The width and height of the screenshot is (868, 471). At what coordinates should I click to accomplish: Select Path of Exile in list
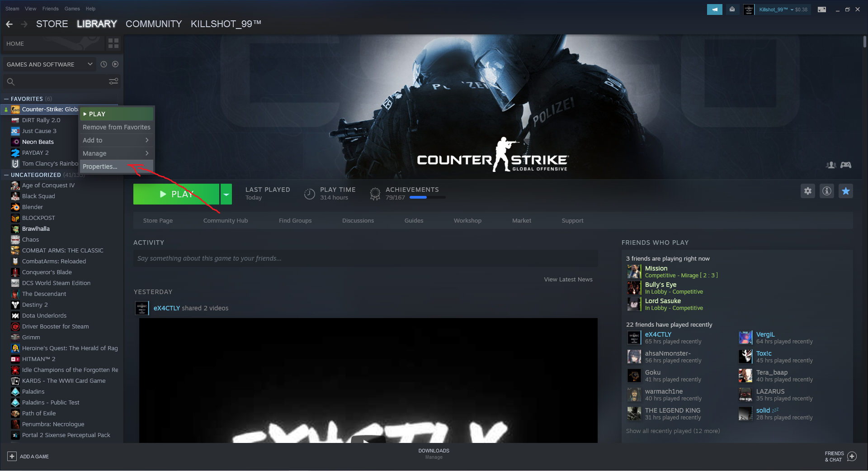point(39,414)
